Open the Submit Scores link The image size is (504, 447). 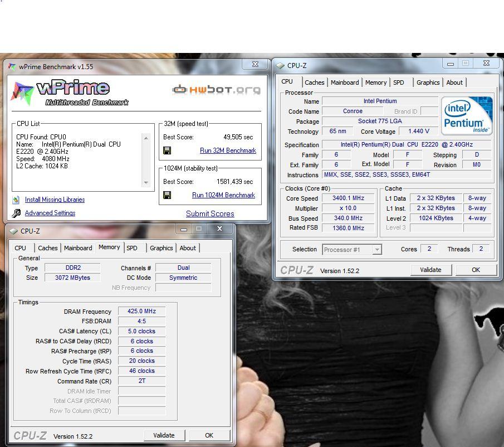coord(210,214)
